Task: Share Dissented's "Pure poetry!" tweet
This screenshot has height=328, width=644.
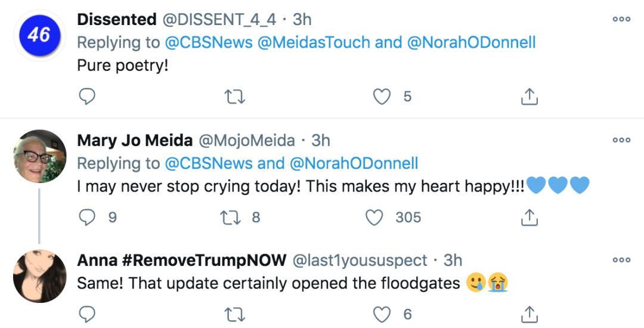Action: pyautogui.click(x=529, y=97)
